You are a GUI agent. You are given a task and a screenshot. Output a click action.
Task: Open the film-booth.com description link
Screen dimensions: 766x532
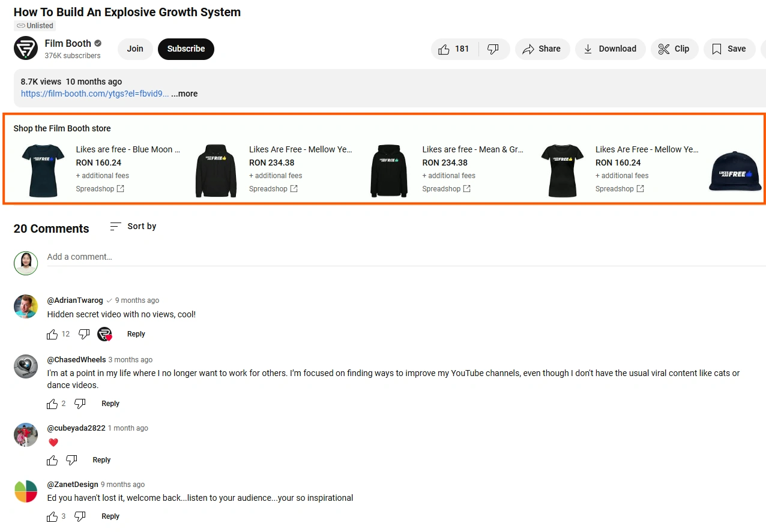95,94
